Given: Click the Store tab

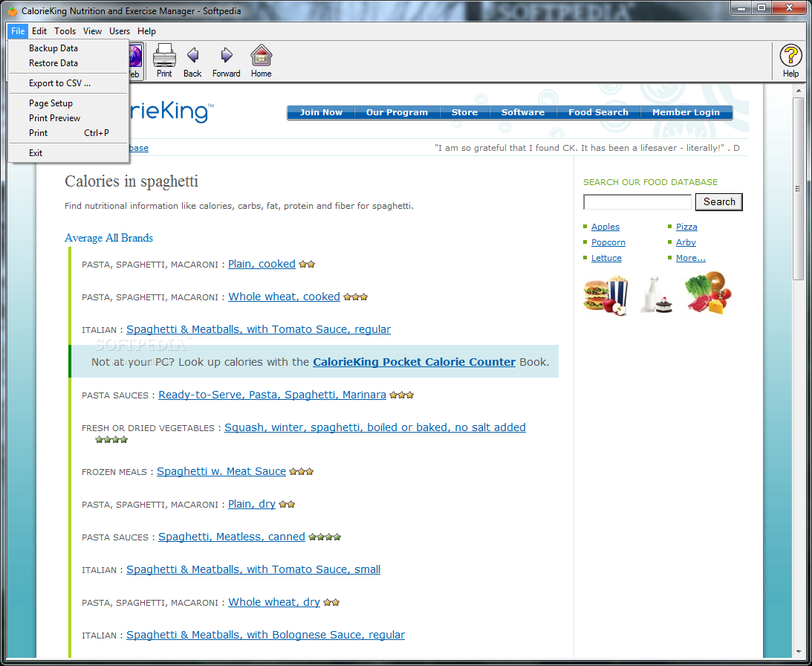Looking at the screenshot, I should (464, 112).
